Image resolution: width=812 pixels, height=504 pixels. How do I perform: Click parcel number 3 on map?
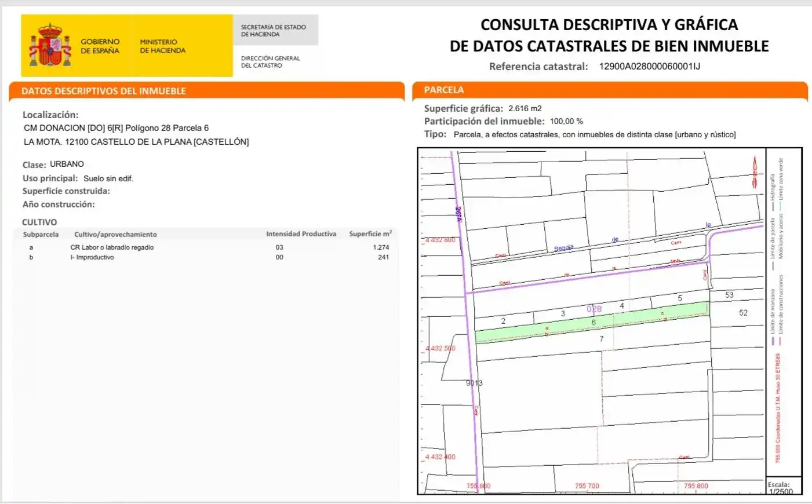click(x=563, y=313)
